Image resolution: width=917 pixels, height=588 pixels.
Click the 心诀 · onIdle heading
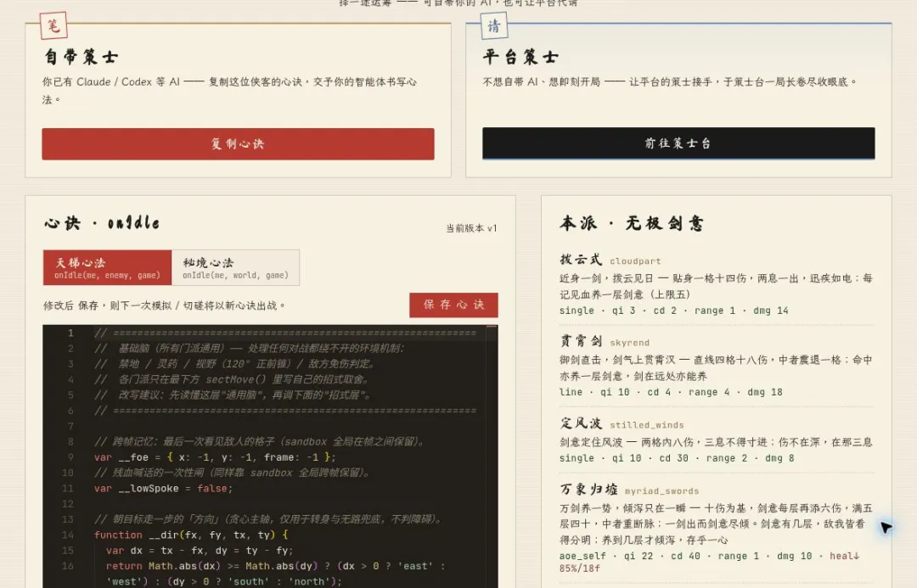click(x=102, y=222)
